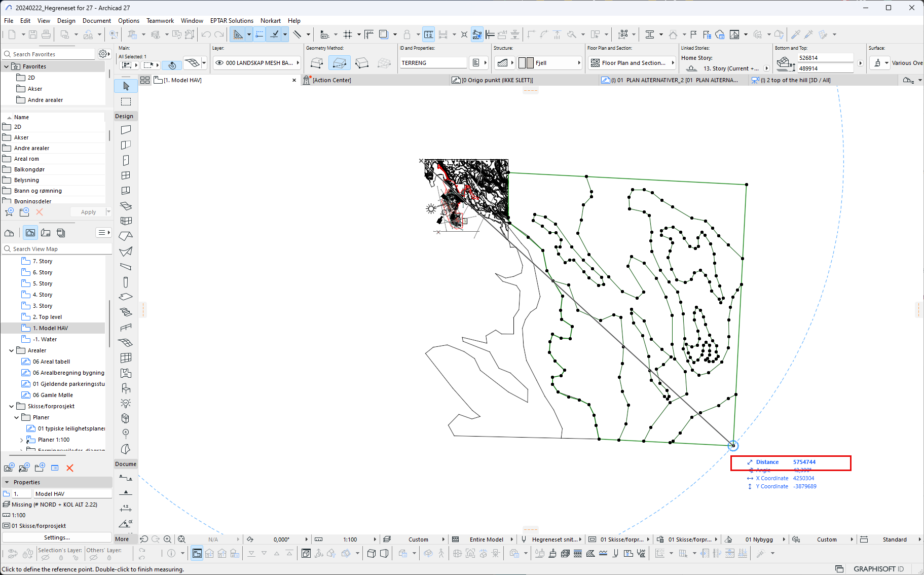
Task: Expand the Planer 1:100 folder
Action: click(21, 440)
